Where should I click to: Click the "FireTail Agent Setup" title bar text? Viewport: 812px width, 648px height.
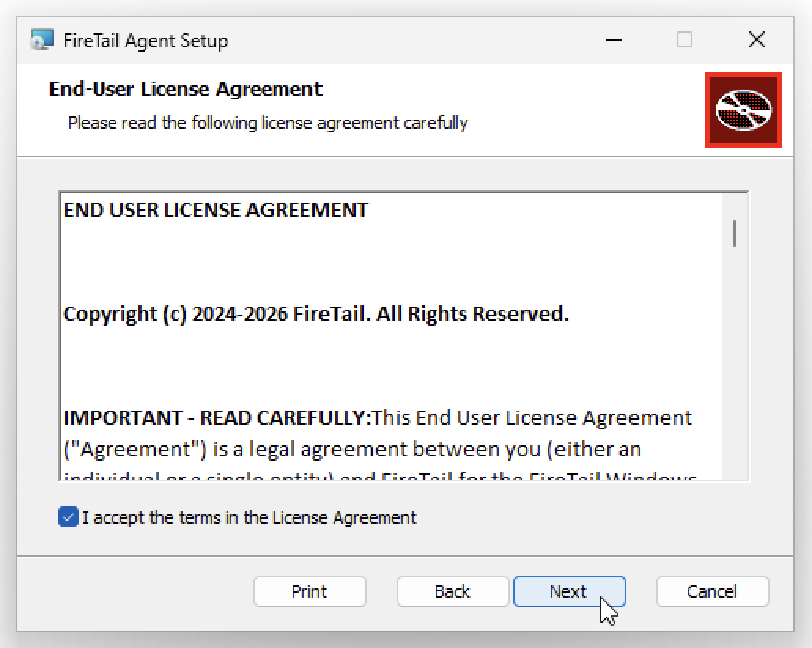[146, 40]
